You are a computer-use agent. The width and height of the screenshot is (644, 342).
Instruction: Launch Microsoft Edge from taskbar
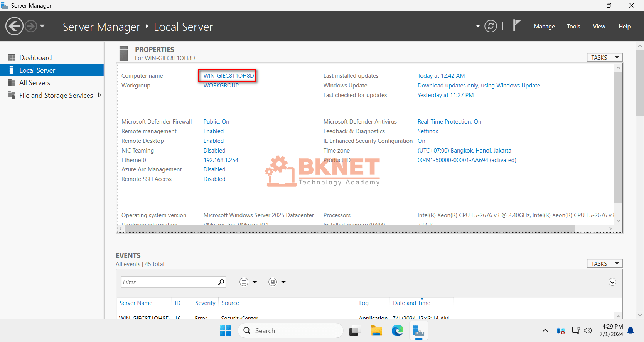[397, 331]
